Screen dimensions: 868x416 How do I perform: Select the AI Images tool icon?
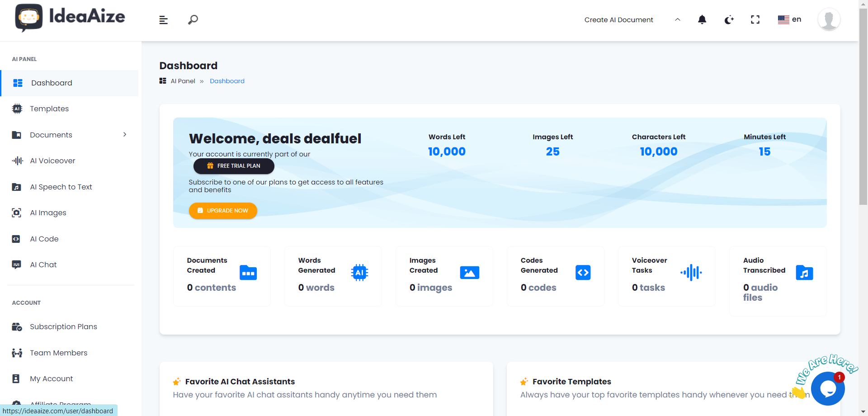tap(17, 213)
